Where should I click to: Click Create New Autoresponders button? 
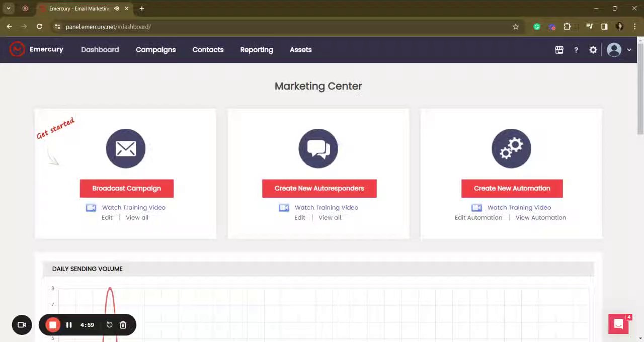[319, 189]
